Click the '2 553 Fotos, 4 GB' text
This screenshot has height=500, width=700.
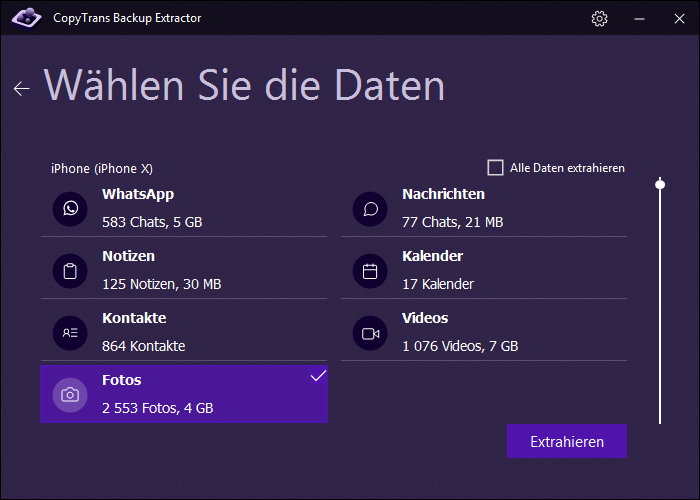point(158,408)
